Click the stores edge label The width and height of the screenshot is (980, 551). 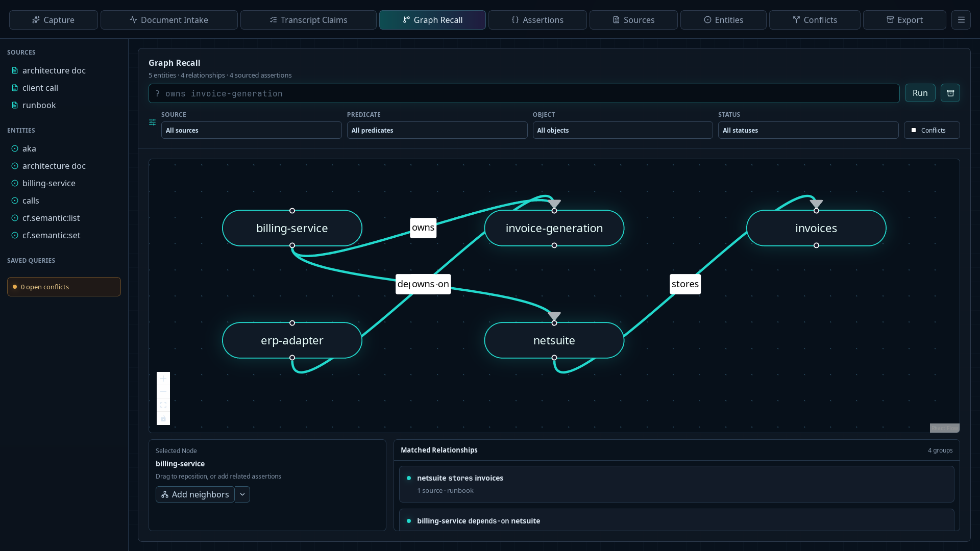(x=685, y=284)
